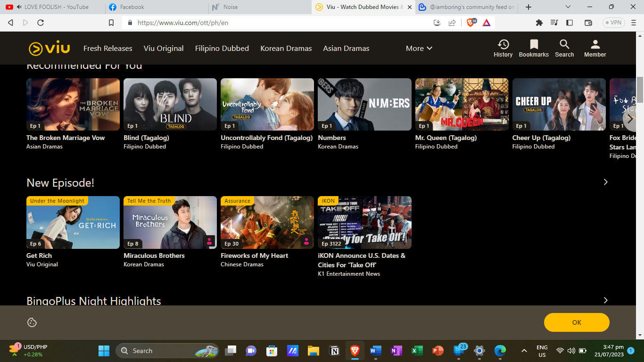Click Get Rich episode thumbnail
Image resolution: width=644 pixels, height=362 pixels.
coord(73,222)
